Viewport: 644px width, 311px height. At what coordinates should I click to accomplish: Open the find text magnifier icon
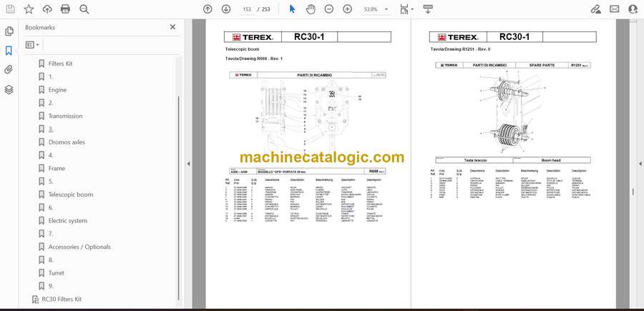pos(84,9)
